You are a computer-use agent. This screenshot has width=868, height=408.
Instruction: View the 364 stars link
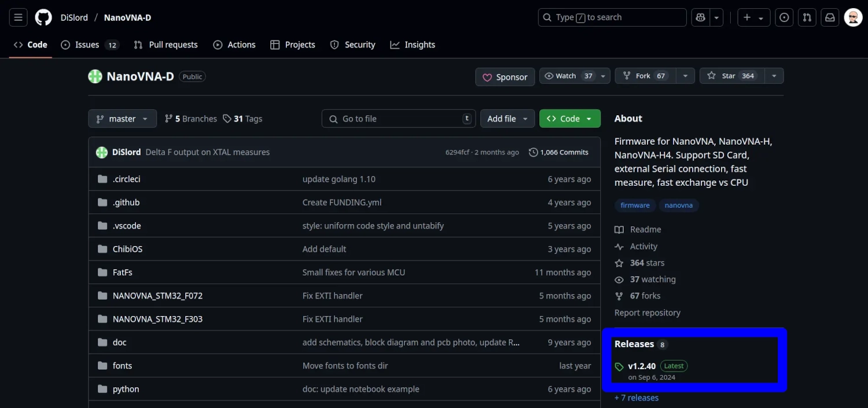(x=640, y=263)
